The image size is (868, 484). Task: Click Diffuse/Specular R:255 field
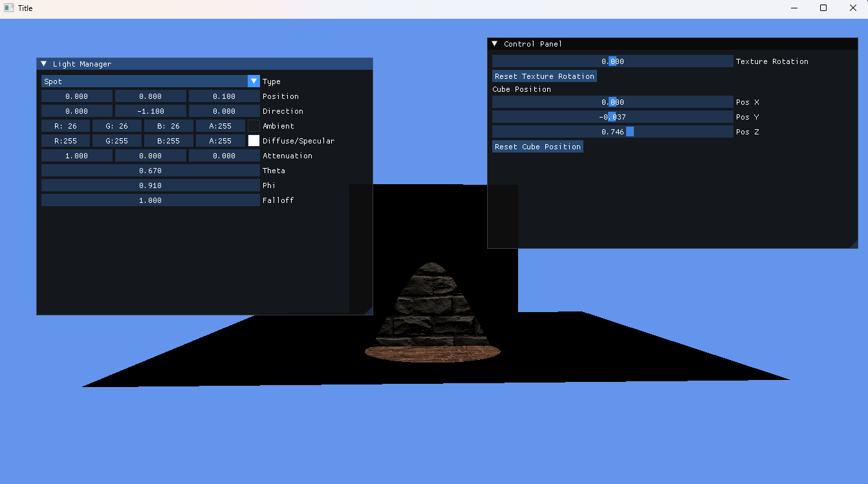(x=66, y=141)
